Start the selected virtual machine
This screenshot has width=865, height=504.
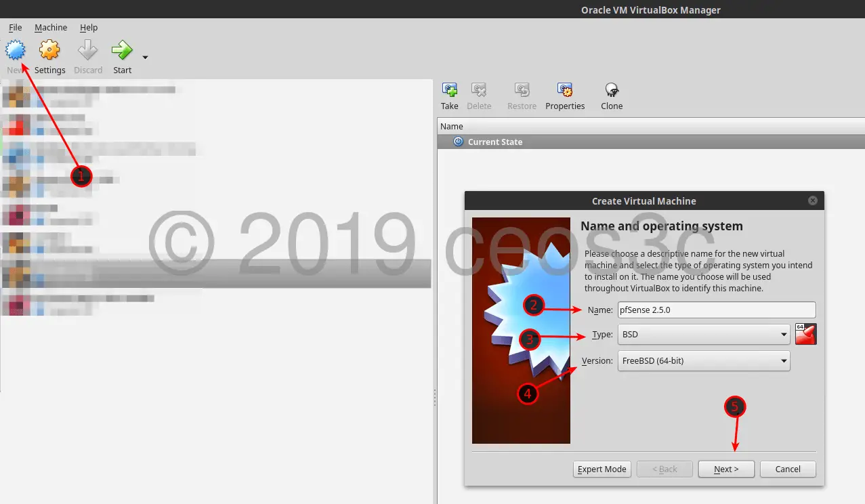point(122,51)
